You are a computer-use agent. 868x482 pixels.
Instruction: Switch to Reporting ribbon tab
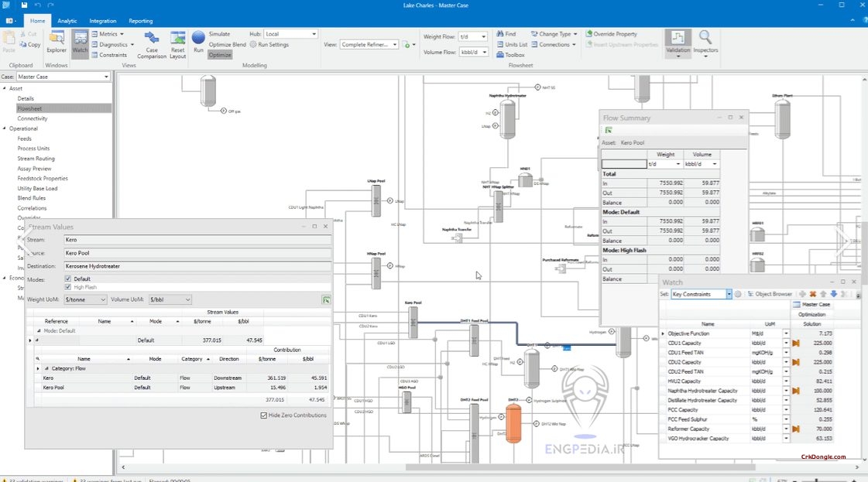pos(141,21)
